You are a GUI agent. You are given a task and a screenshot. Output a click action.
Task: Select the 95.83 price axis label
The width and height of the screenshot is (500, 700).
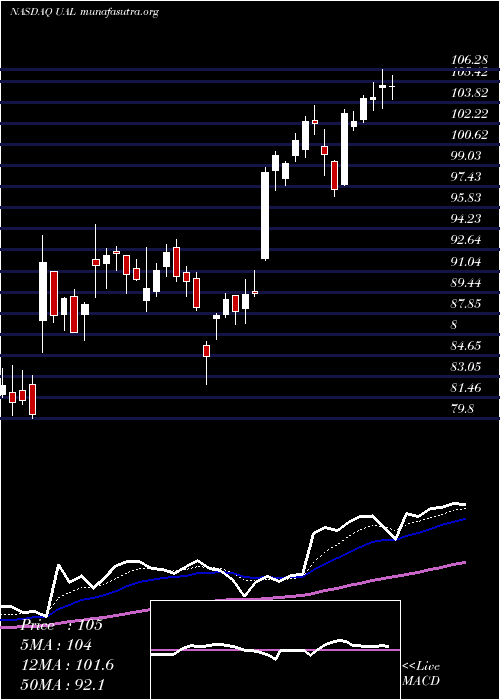tap(466, 198)
